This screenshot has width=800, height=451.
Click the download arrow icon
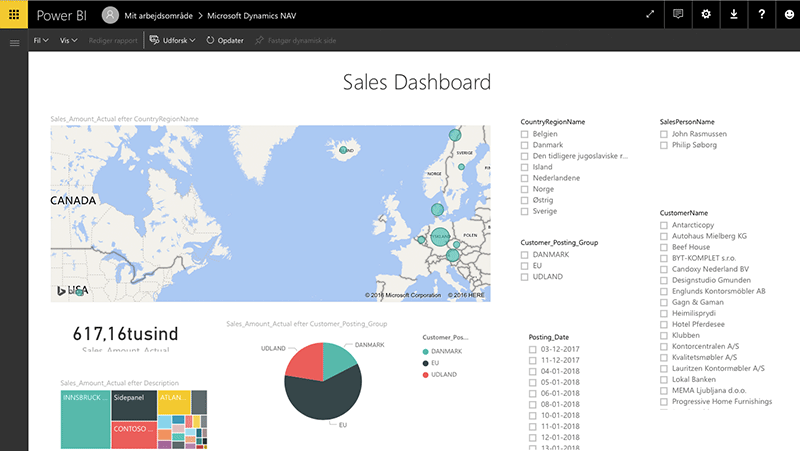[734, 14]
